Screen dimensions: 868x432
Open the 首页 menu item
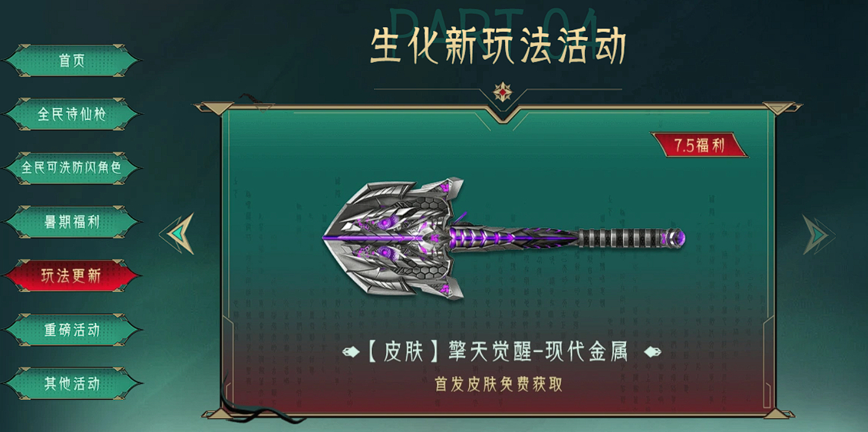[72, 60]
